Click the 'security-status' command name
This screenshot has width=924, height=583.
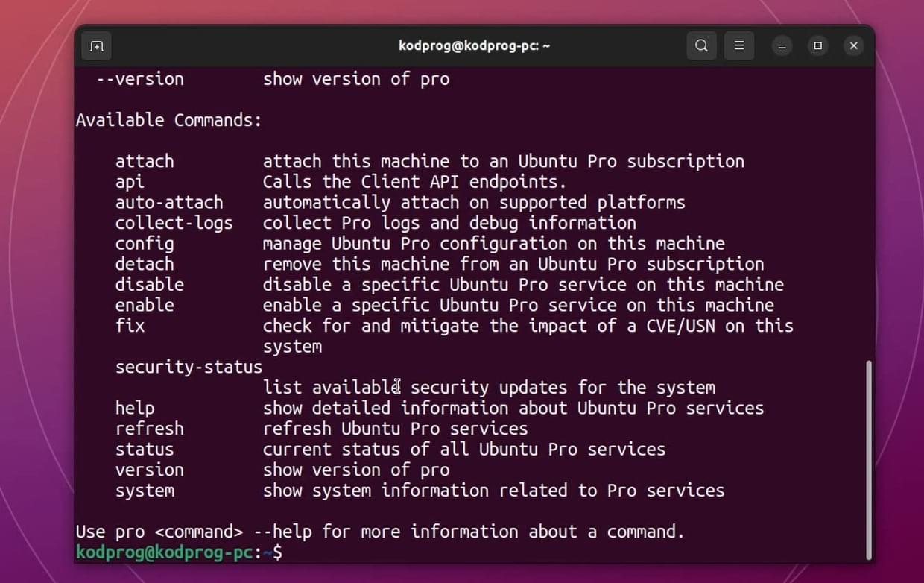coord(189,367)
